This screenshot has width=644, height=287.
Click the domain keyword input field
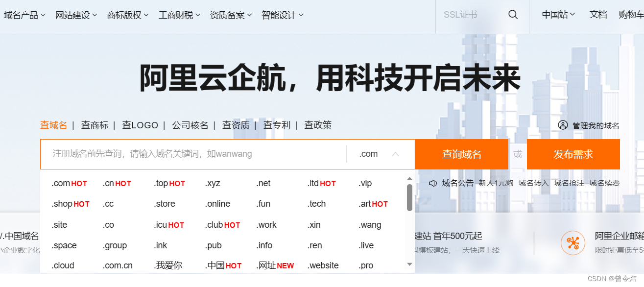[x=193, y=154]
